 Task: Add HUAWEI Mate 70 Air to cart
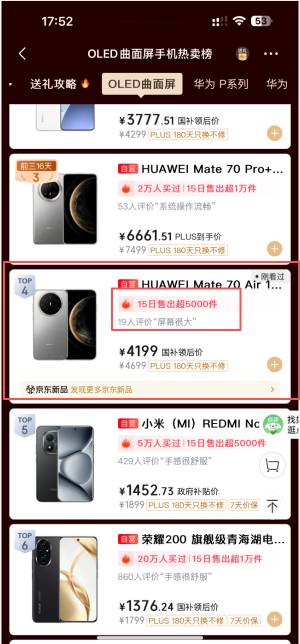[x=274, y=364]
